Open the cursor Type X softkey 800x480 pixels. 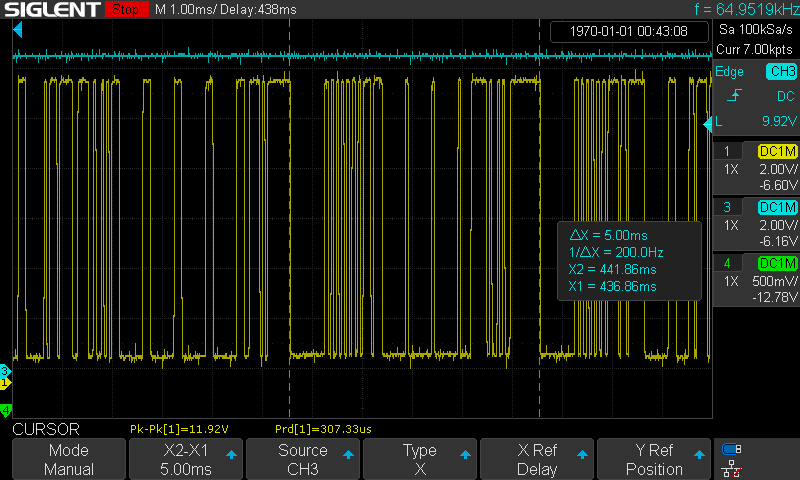click(419, 460)
